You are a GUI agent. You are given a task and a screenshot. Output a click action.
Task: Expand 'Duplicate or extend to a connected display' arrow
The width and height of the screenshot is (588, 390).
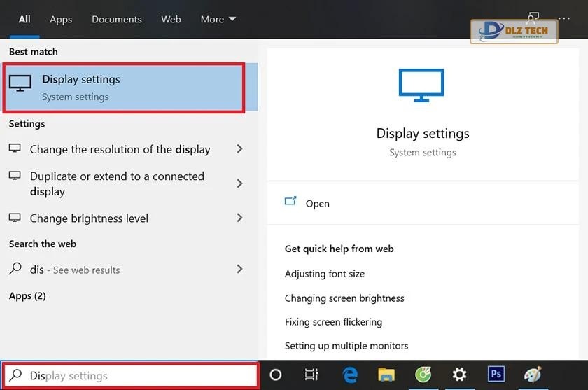pyautogui.click(x=239, y=183)
